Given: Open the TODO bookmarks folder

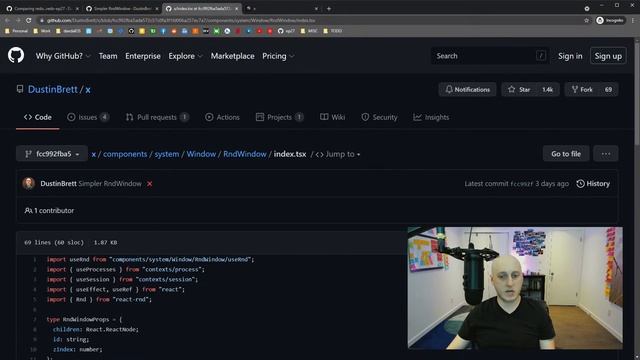Looking at the screenshot, I should coord(333,31).
